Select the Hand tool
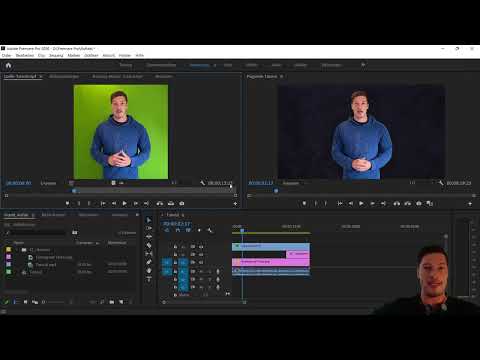The width and height of the screenshot is (480, 360). (x=149, y=270)
